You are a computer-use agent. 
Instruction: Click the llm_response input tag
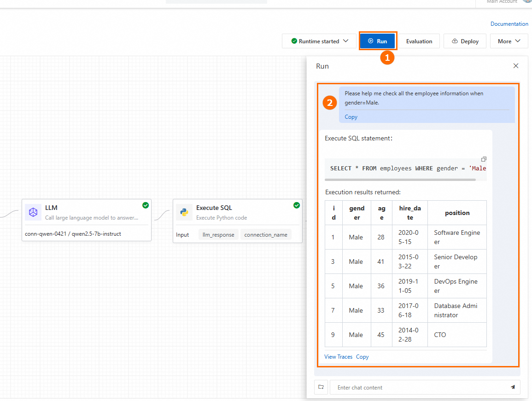tap(218, 235)
